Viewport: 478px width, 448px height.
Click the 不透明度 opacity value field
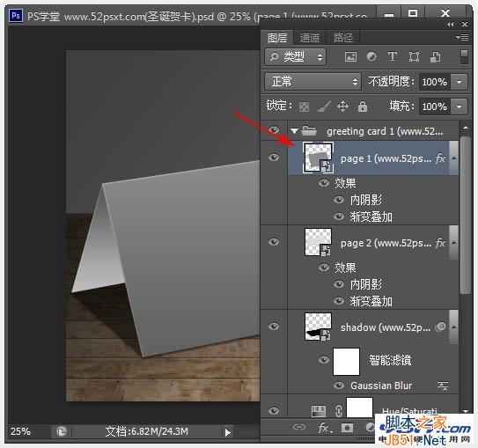click(x=434, y=82)
